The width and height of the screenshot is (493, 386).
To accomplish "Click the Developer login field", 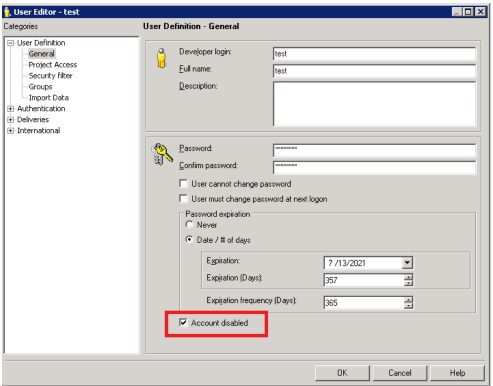I will [374, 54].
